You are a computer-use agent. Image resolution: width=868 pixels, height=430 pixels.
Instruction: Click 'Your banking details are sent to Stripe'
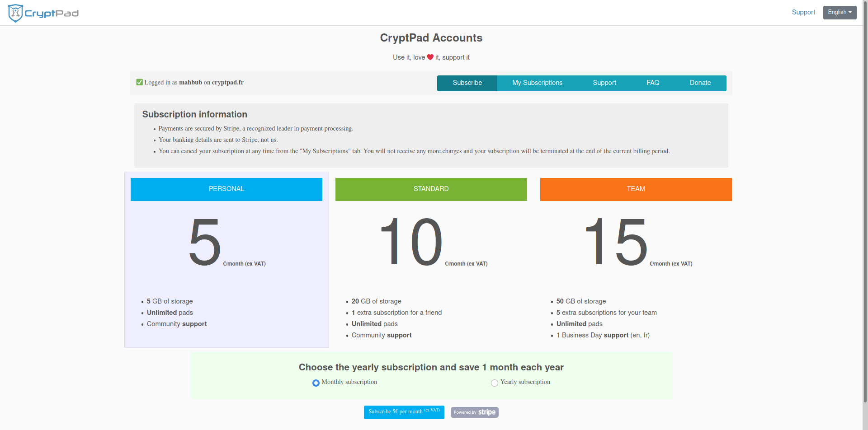tap(218, 140)
